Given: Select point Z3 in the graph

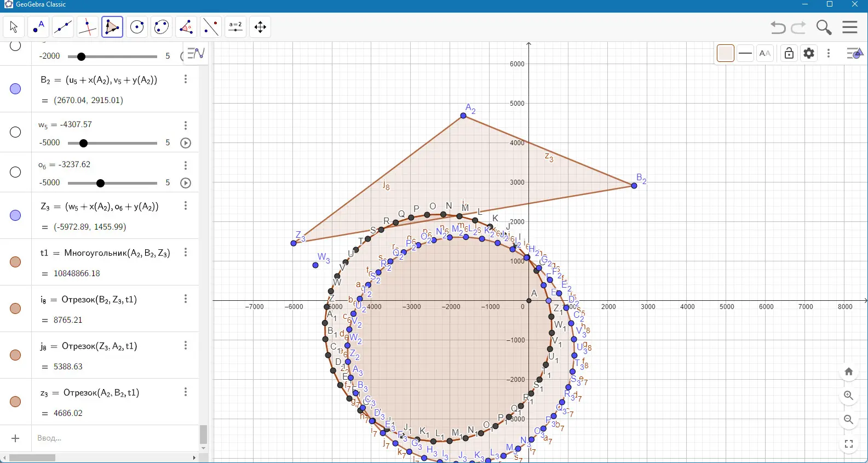Looking at the screenshot, I should point(294,243).
